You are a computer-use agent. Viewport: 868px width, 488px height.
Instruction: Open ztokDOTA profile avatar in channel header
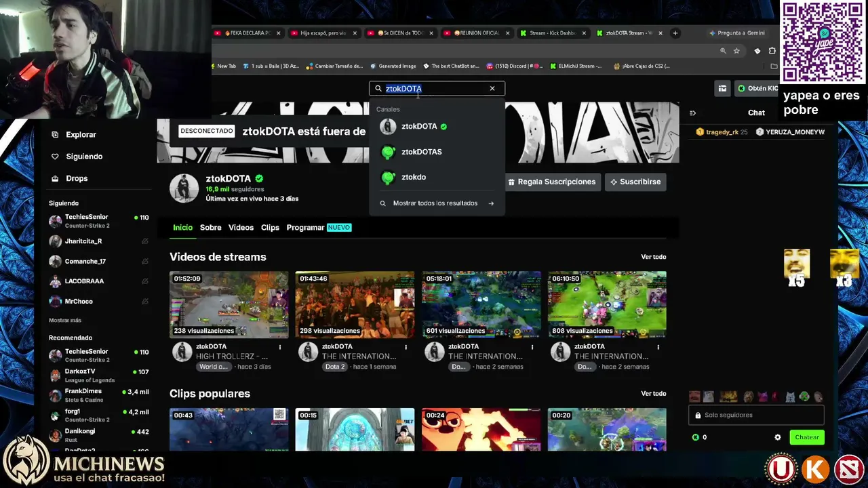(x=184, y=188)
